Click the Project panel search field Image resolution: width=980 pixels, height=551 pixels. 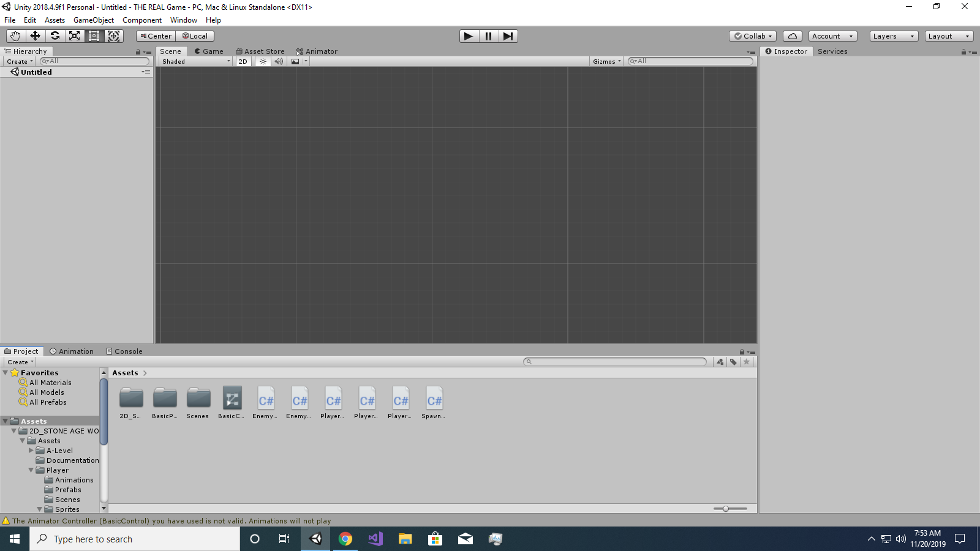pos(616,362)
